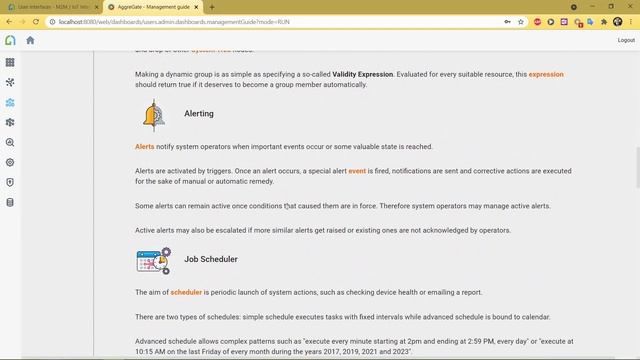Open the network nodes icon in sidebar
This screenshot has height=360, width=640.
10,82
